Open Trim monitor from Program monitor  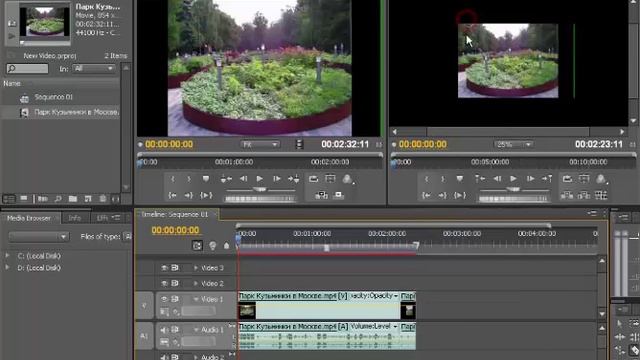[601, 196]
